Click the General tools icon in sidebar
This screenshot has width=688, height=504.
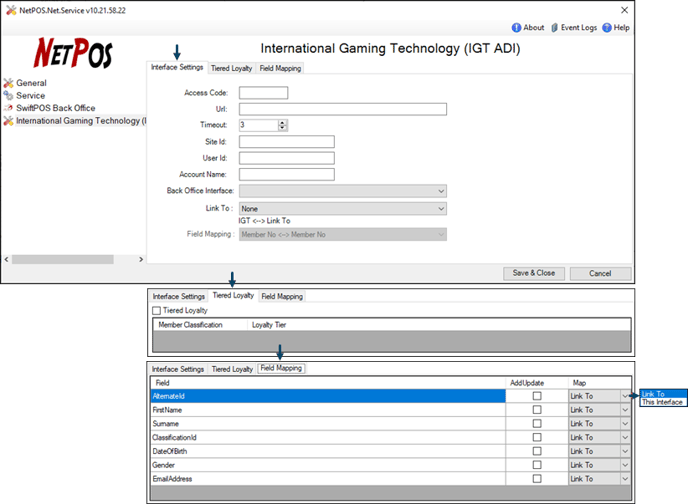tap(8, 83)
